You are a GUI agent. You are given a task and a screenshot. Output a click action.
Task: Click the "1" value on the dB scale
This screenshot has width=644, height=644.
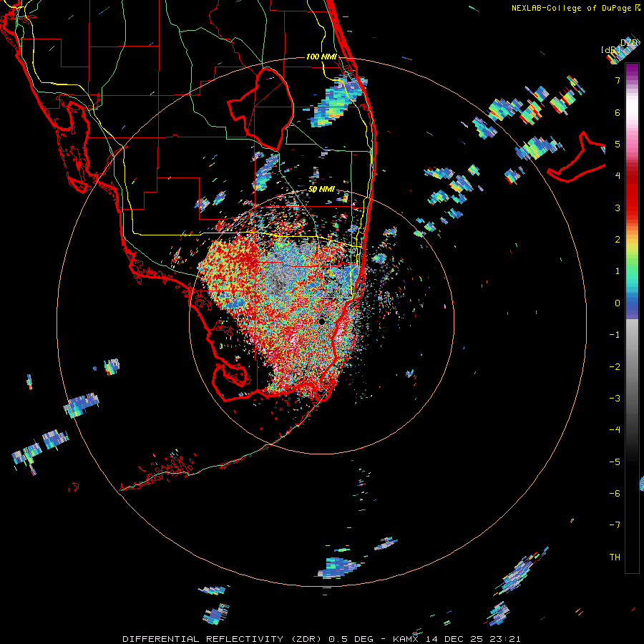click(618, 271)
